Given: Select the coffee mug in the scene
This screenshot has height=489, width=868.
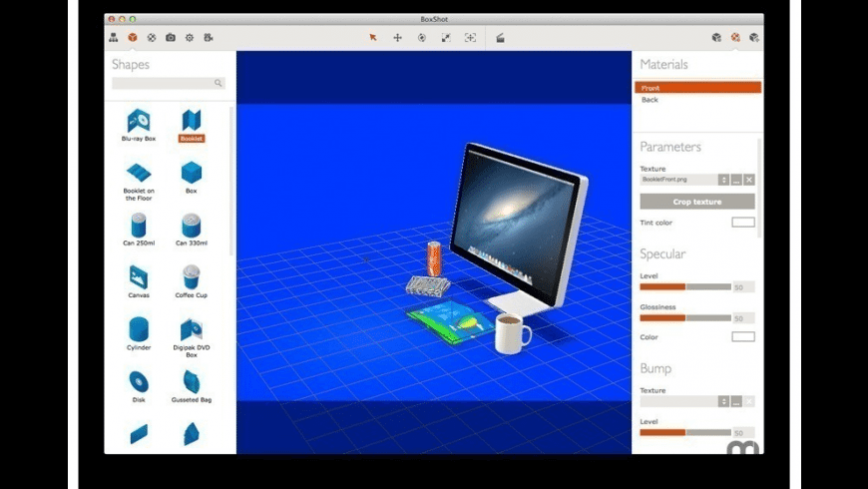Looking at the screenshot, I should pyautogui.click(x=512, y=332).
